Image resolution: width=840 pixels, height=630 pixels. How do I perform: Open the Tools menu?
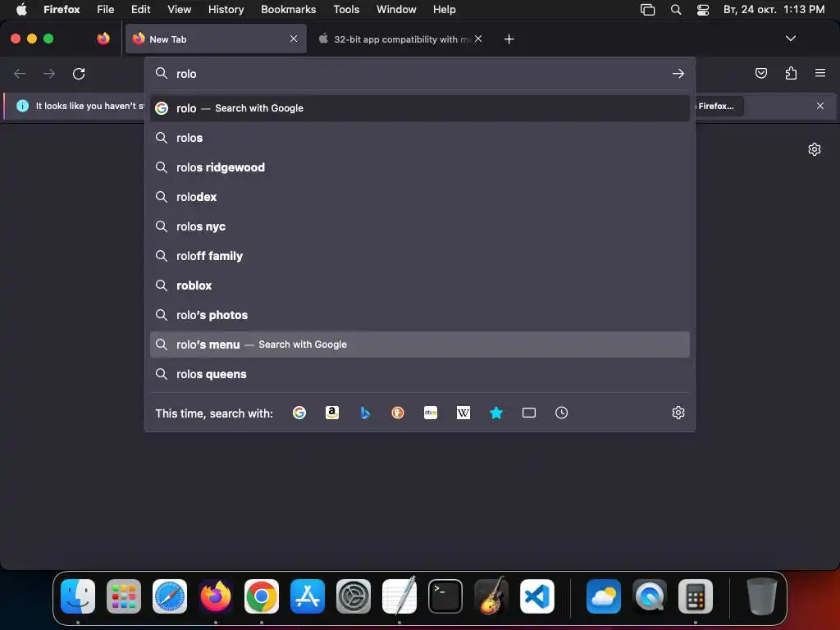tap(346, 9)
